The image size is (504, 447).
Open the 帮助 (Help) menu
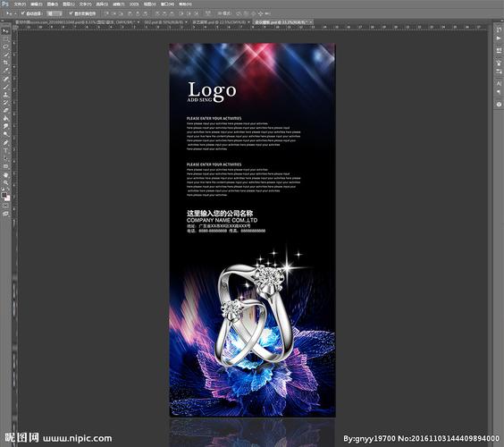(x=185, y=4)
